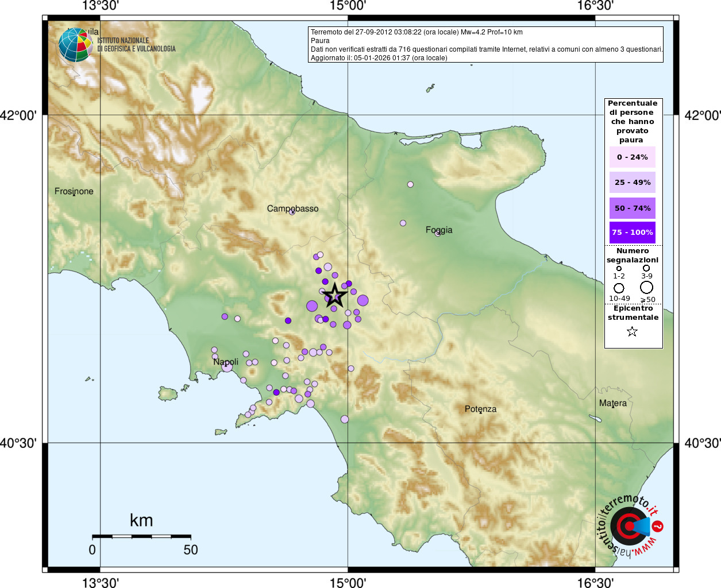Click the Potenza city label
Screen dimensions: 721x588
(x=480, y=409)
